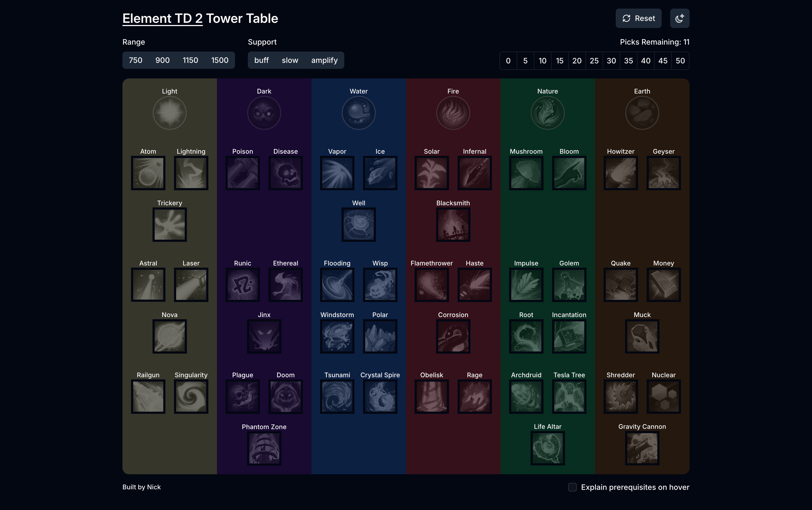Image resolution: width=812 pixels, height=510 pixels.
Task: Select the Well tower in Water column
Action: point(358,224)
